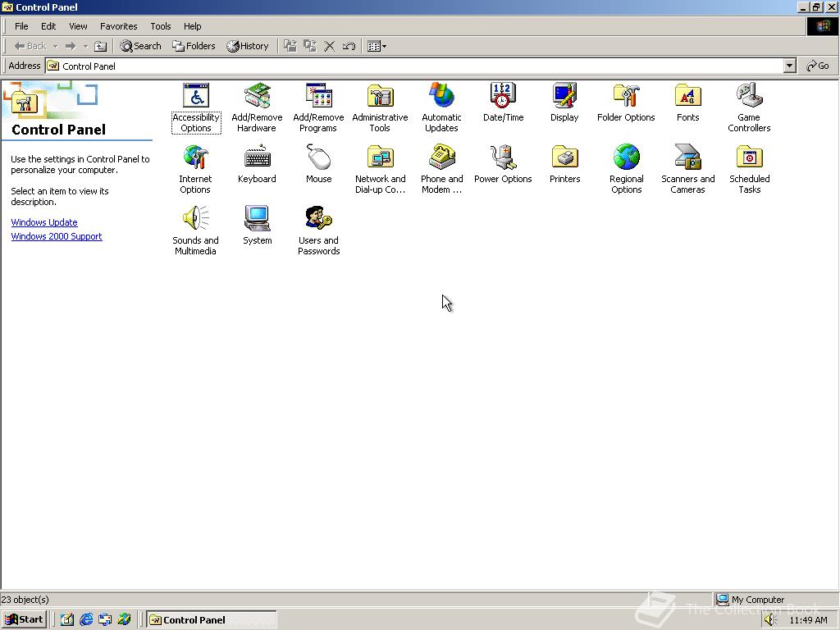Click the Search toolbar button
840x630 pixels.
[x=140, y=46]
